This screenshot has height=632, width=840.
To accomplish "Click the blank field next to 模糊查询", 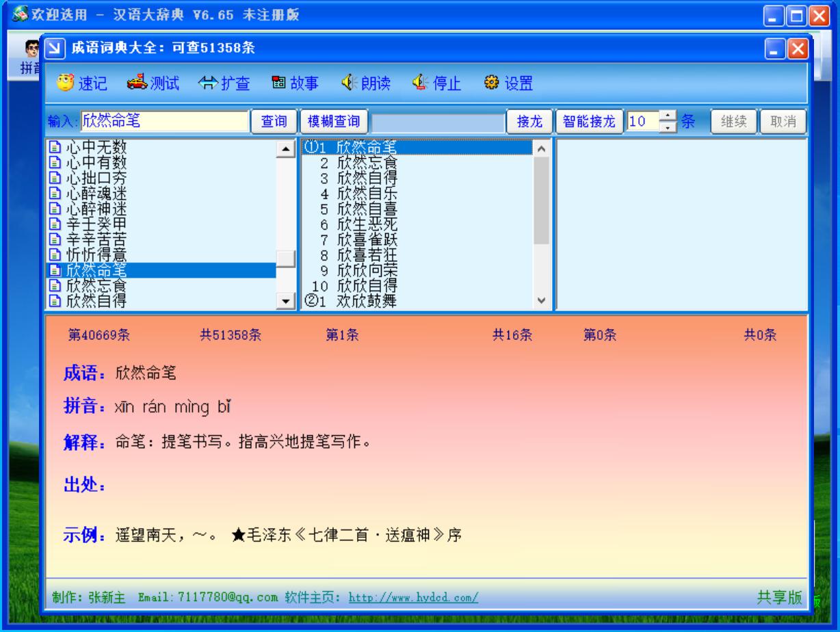I will point(438,122).
